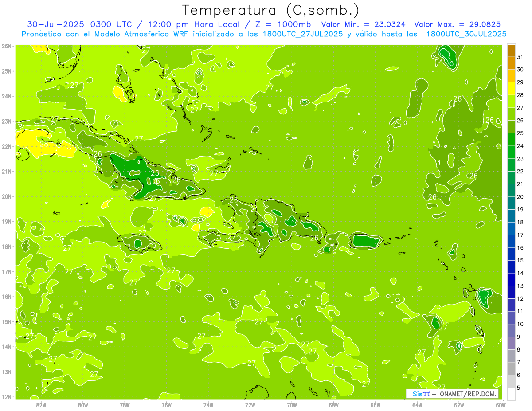Click the "60W" longitude axis label

501,405
